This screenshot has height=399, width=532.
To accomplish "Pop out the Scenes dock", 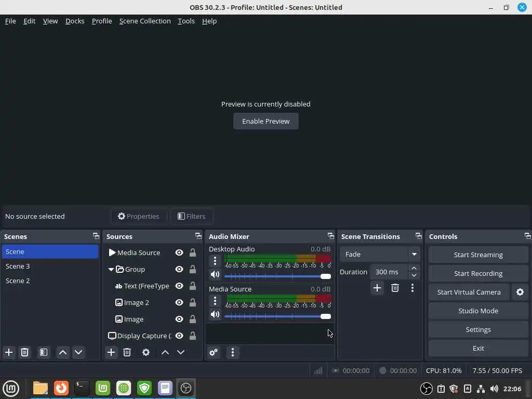I will (x=96, y=236).
